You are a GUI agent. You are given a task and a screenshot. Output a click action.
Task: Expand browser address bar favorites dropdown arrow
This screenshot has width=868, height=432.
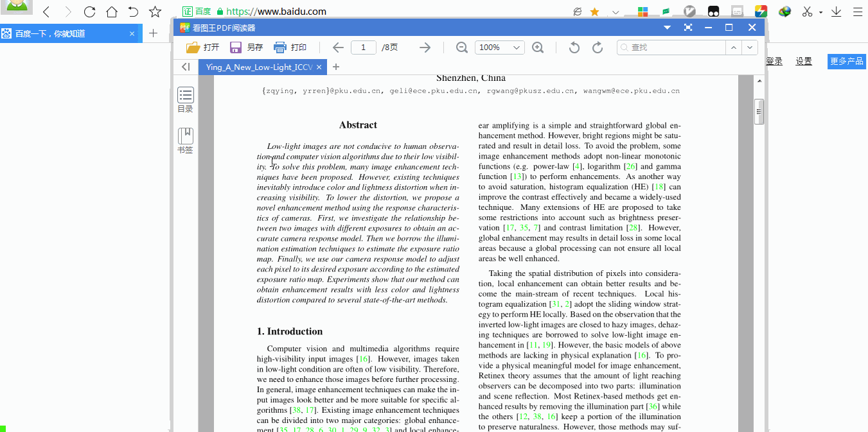coord(616,12)
